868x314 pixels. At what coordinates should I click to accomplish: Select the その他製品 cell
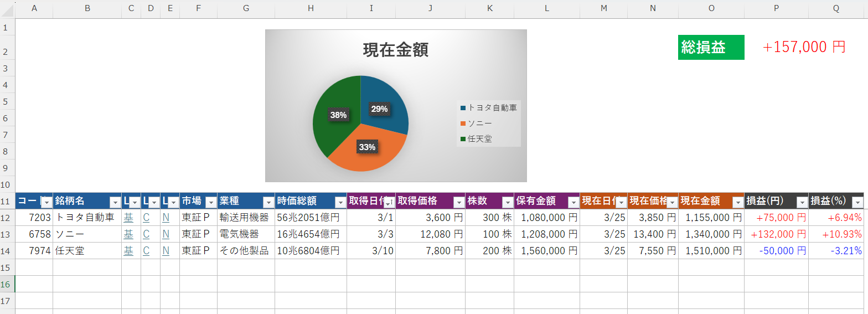coord(246,251)
